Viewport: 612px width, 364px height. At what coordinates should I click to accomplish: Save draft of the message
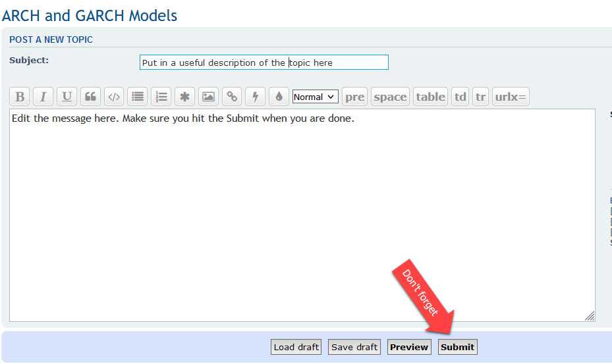click(x=354, y=347)
